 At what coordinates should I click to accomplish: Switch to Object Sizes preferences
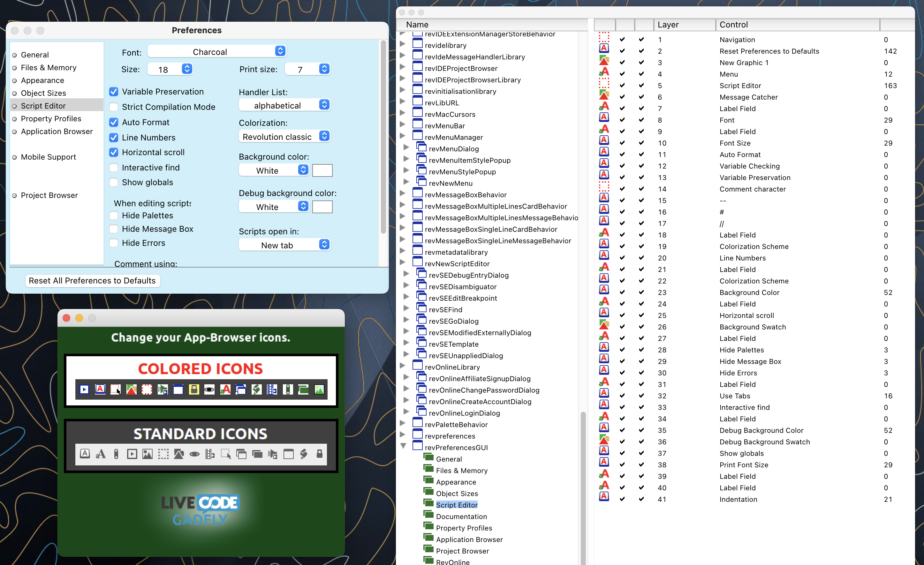tap(43, 93)
